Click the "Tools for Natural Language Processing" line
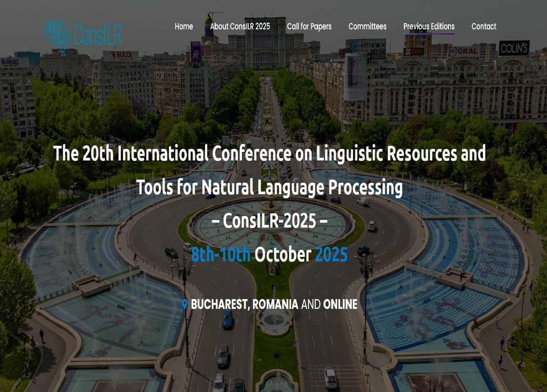 coord(269,188)
